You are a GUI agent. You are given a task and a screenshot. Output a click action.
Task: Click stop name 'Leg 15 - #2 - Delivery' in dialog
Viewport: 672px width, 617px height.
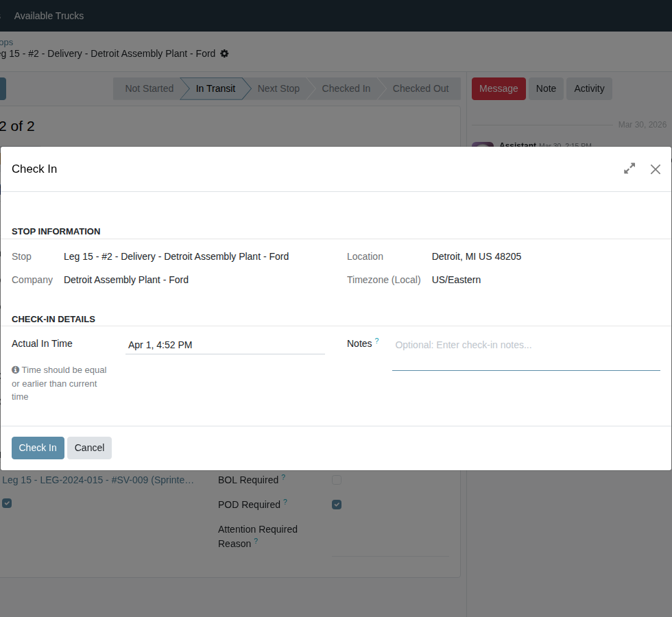pos(176,256)
